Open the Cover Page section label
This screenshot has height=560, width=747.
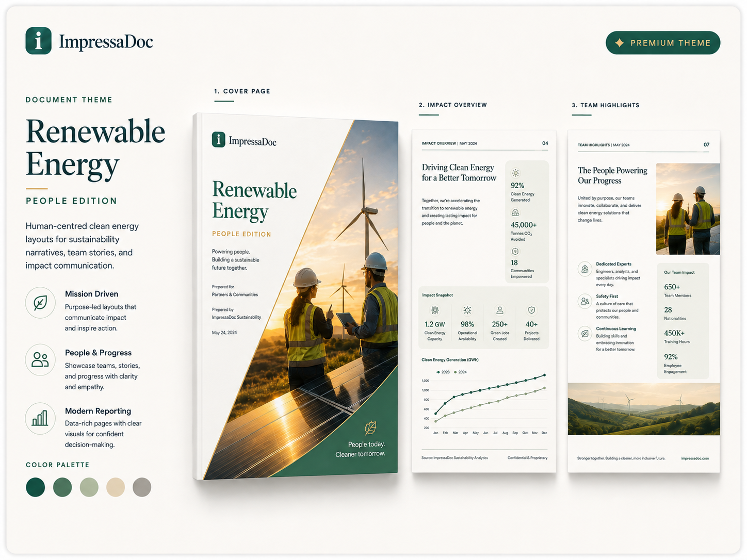click(x=242, y=91)
